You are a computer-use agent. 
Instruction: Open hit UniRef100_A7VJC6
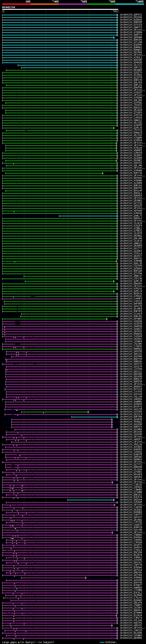(x=131, y=25)
